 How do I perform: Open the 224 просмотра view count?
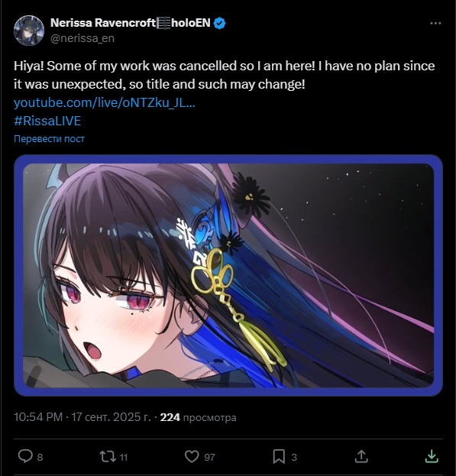(x=198, y=417)
